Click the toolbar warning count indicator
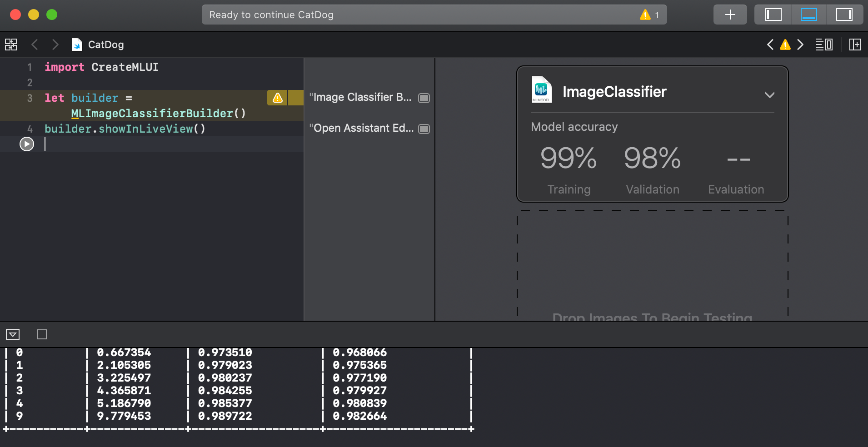 click(649, 15)
